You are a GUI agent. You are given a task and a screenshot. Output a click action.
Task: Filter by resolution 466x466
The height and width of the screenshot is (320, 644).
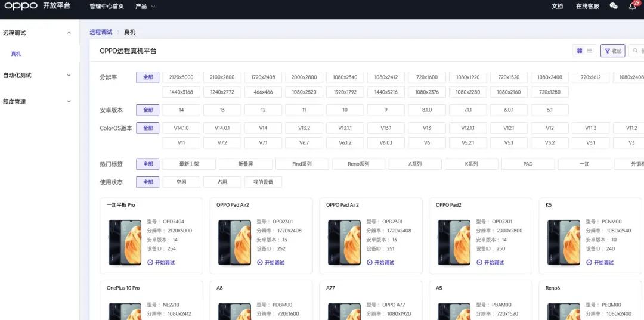click(x=264, y=92)
